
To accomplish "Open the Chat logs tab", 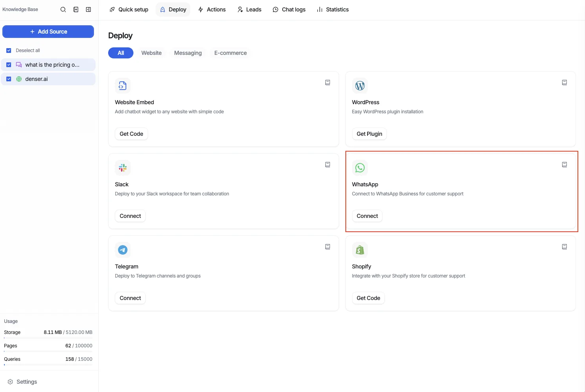I will click(289, 9).
